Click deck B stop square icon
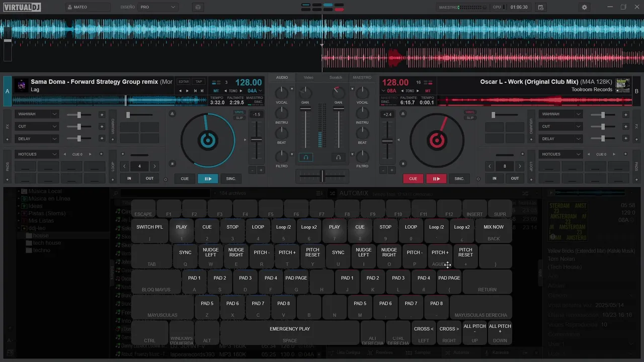The width and height of the screenshot is (644, 362). pos(403,163)
